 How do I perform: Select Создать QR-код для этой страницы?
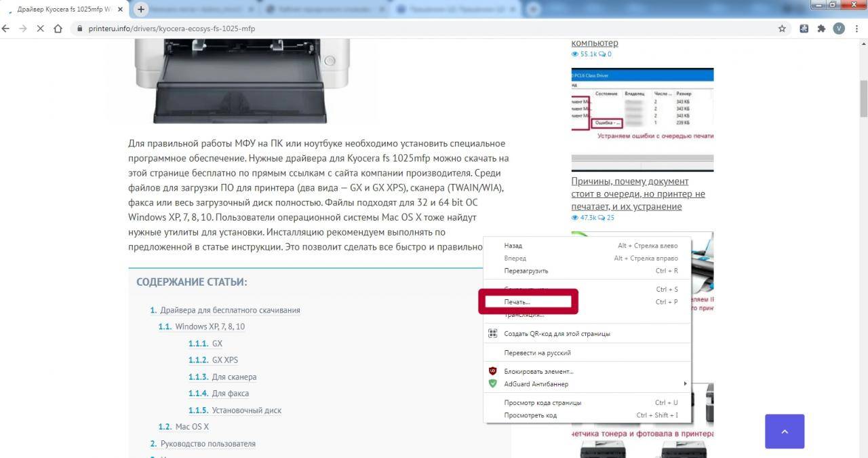(x=557, y=334)
